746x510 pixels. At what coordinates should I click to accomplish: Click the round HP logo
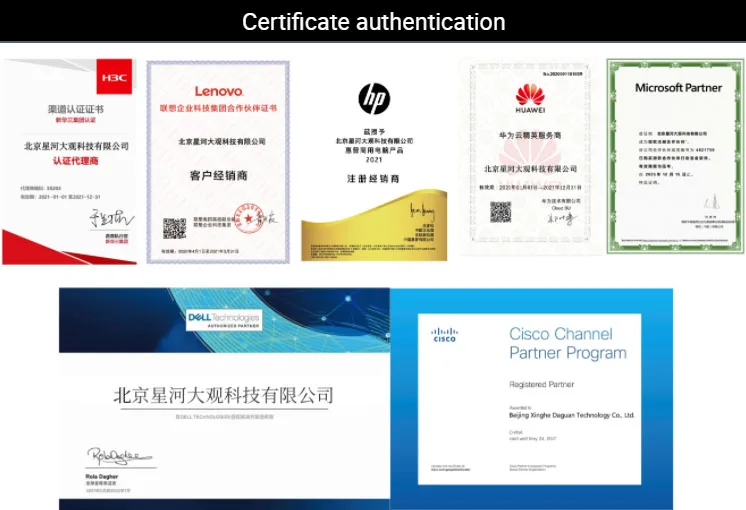(x=374, y=99)
